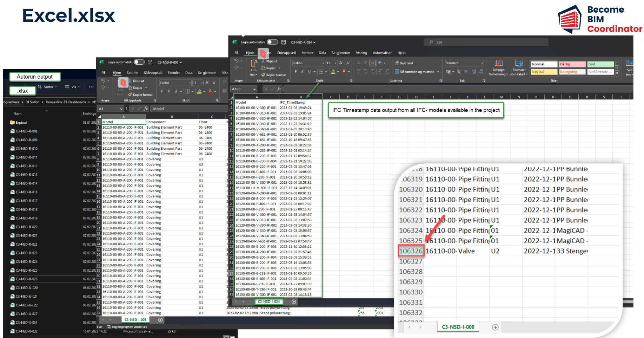This screenshot has height=338, width=644.
Task: Click search magnifier in Søk box
Action: (x=431, y=42)
